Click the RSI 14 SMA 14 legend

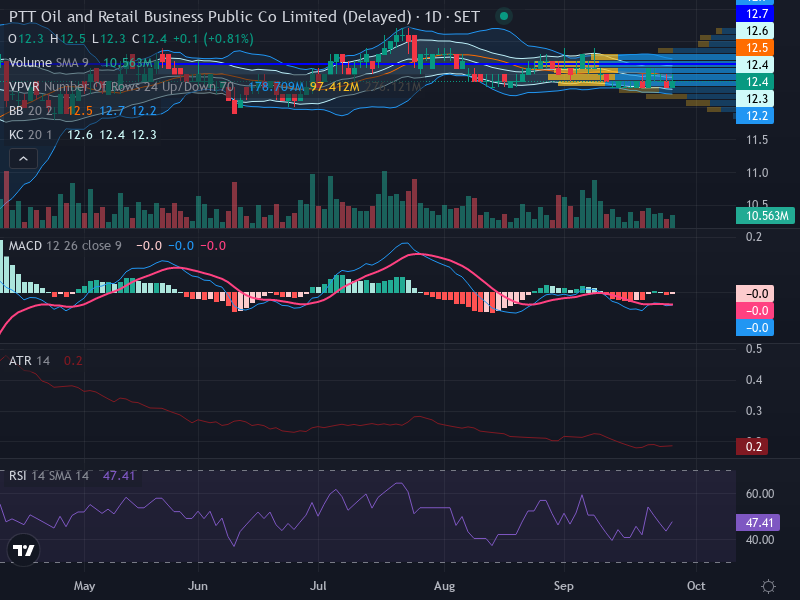(x=49, y=476)
